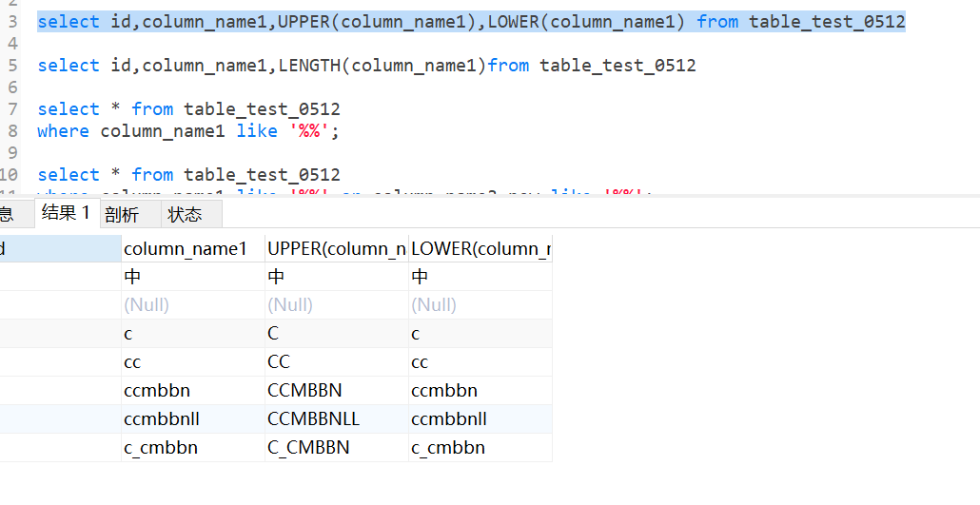980x505 pixels.
Task: Open the 状态 tab
Action: pos(185,214)
